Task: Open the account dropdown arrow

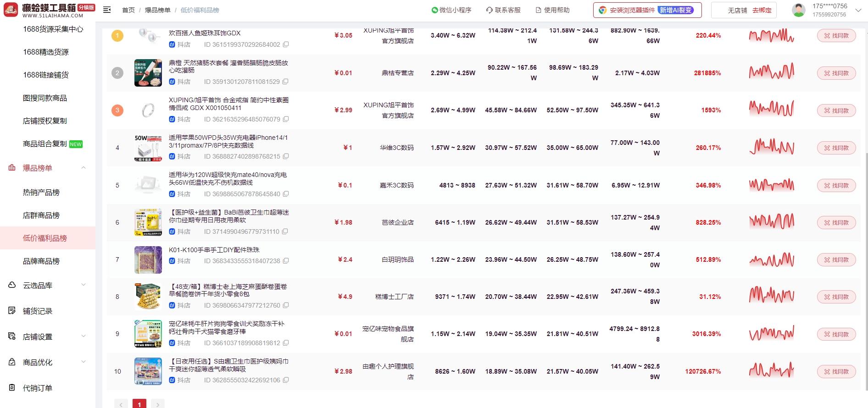Action: pyautogui.click(x=857, y=10)
